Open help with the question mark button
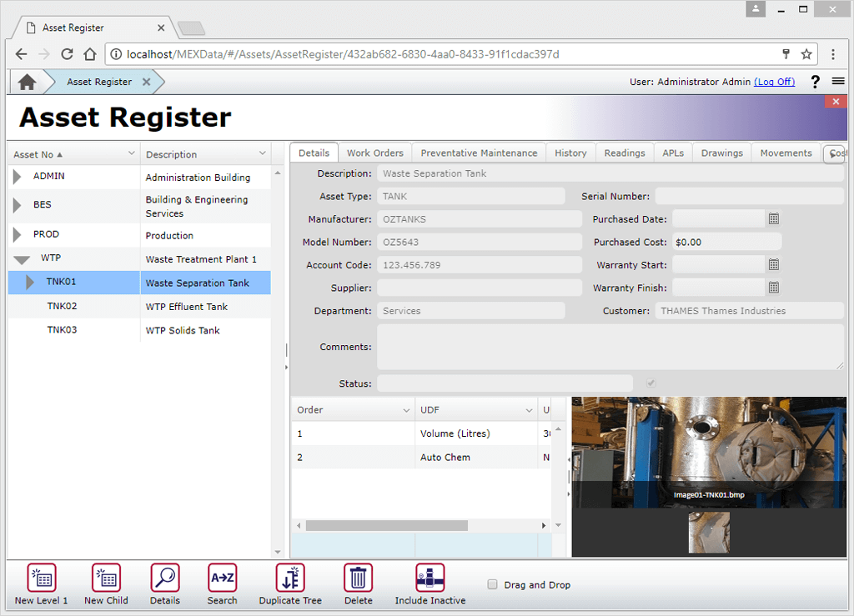The width and height of the screenshot is (854, 616). (815, 82)
